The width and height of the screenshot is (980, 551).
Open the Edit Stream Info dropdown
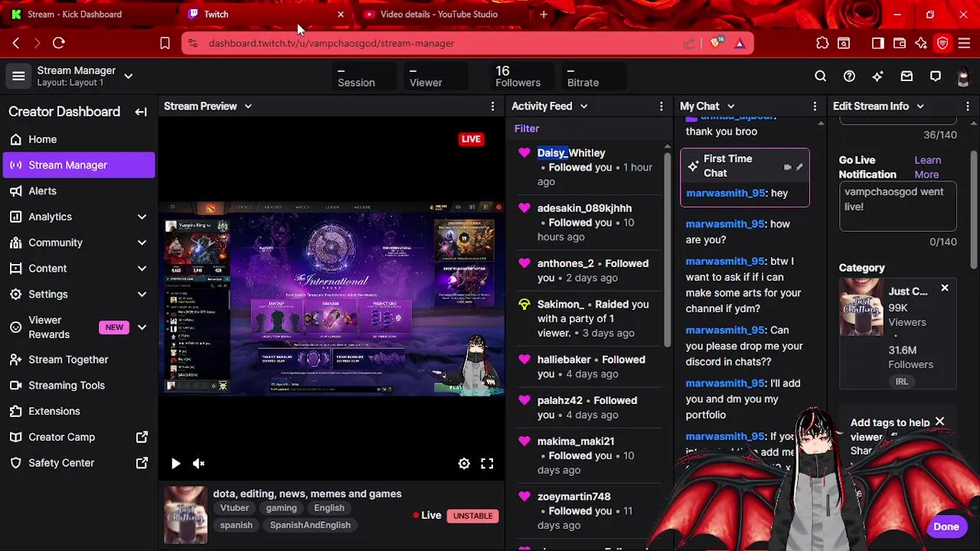pyautogui.click(x=920, y=106)
